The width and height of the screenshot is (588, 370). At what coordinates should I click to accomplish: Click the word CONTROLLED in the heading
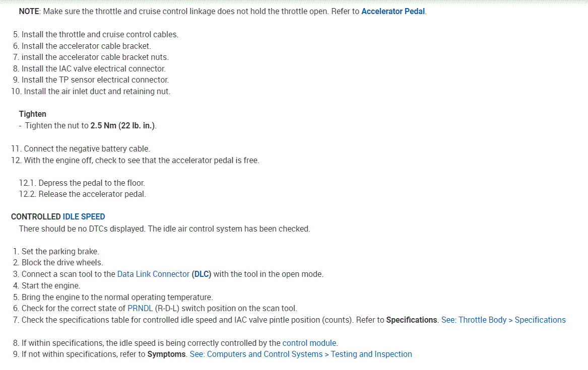click(x=36, y=217)
